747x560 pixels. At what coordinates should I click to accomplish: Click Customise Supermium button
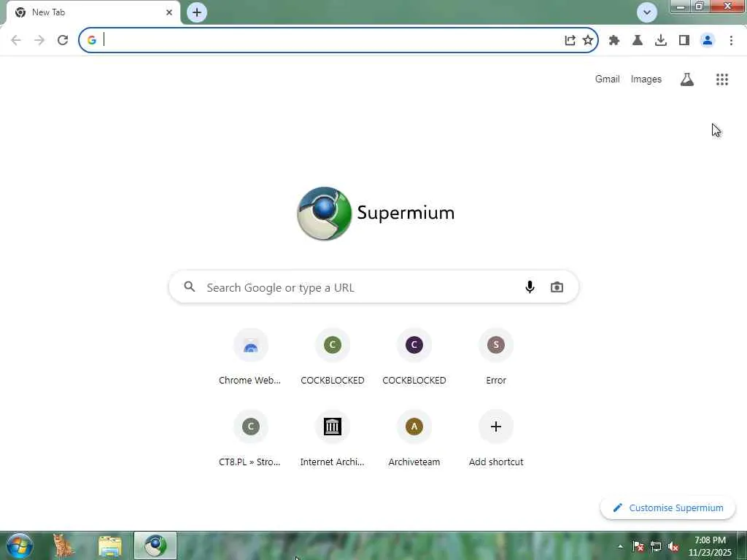[668, 508]
